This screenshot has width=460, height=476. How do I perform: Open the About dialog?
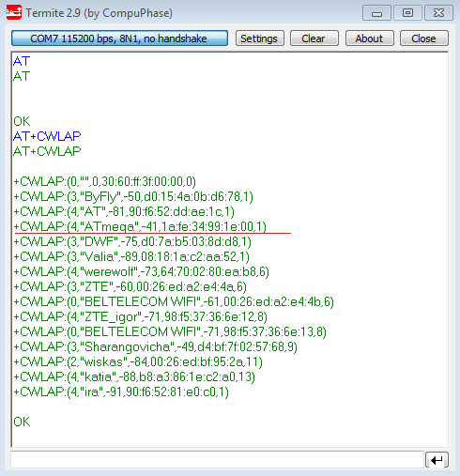tap(369, 38)
